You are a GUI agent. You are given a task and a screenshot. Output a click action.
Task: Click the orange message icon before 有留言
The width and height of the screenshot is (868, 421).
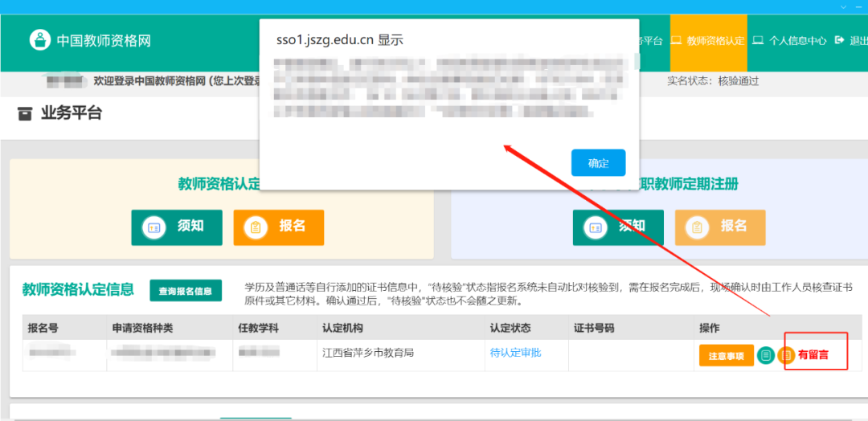tap(786, 355)
